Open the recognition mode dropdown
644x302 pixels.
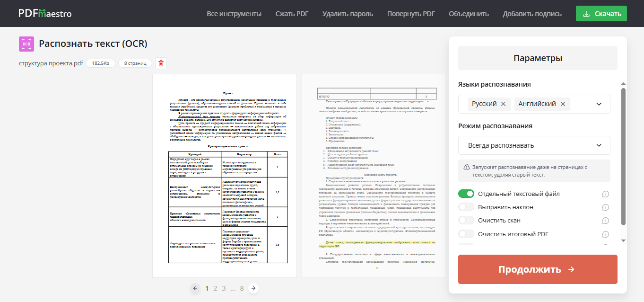[534, 145]
